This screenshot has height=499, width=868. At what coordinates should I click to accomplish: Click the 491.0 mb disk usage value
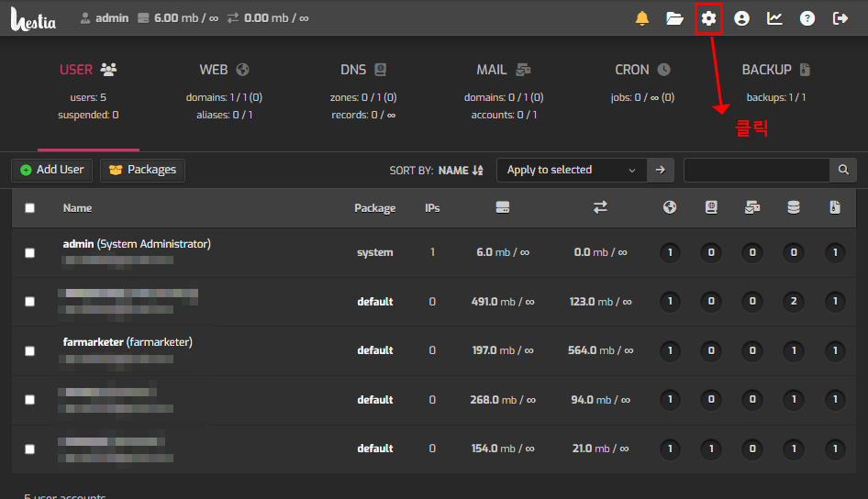pyautogui.click(x=503, y=302)
